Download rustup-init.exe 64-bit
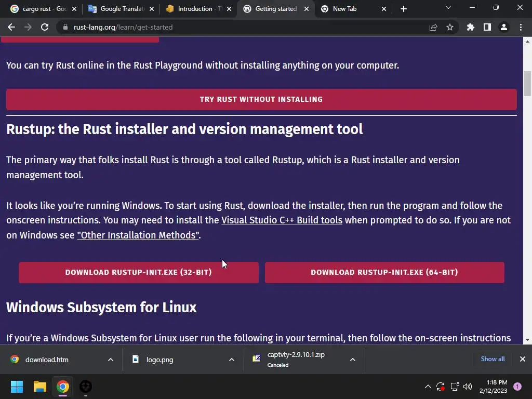 coord(384,272)
